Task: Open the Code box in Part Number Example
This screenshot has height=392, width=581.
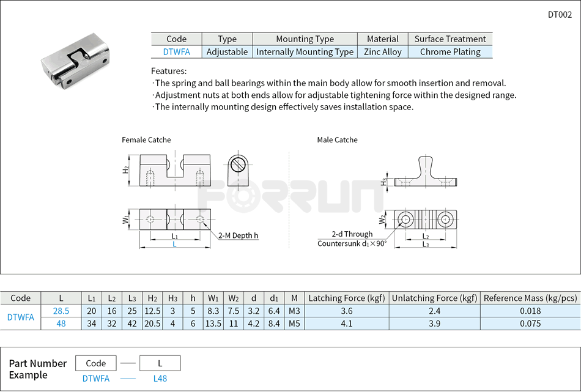Action: click(x=95, y=363)
